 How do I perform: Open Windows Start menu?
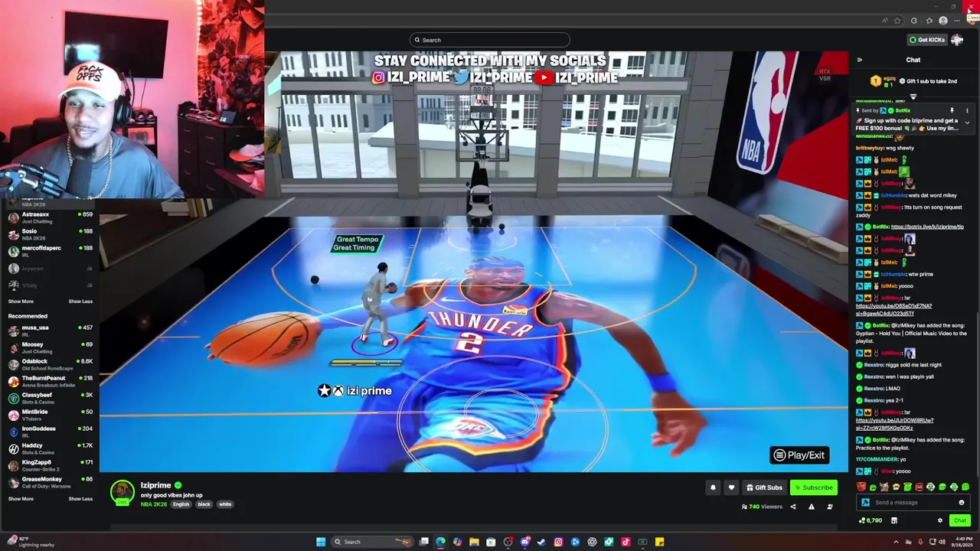click(x=321, y=542)
